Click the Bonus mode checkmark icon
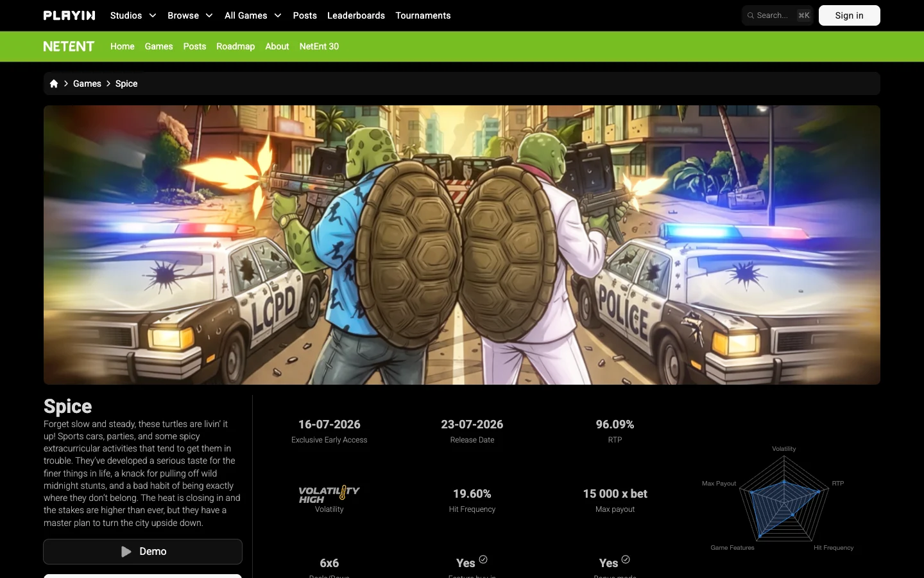Viewport: 924px width, 578px height. (626, 559)
